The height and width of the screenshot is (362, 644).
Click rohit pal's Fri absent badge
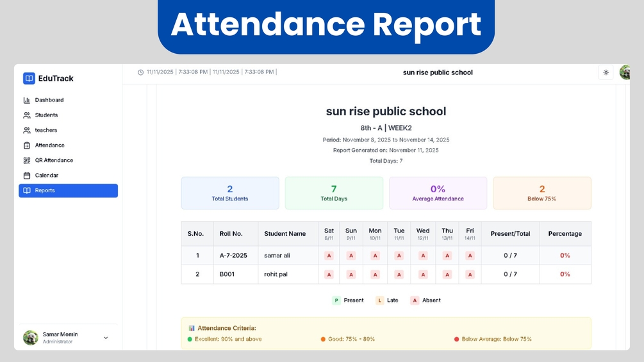point(470,275)
